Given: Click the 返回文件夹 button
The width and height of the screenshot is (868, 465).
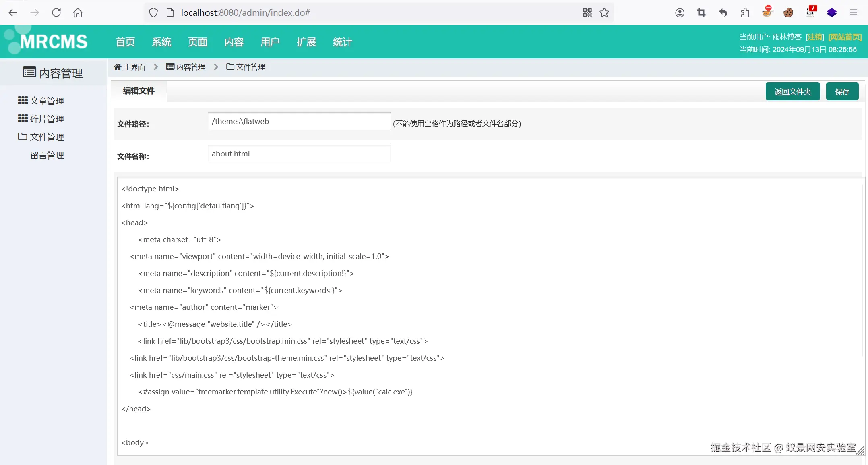Looking at the screenshot, I should click(792, 91).
